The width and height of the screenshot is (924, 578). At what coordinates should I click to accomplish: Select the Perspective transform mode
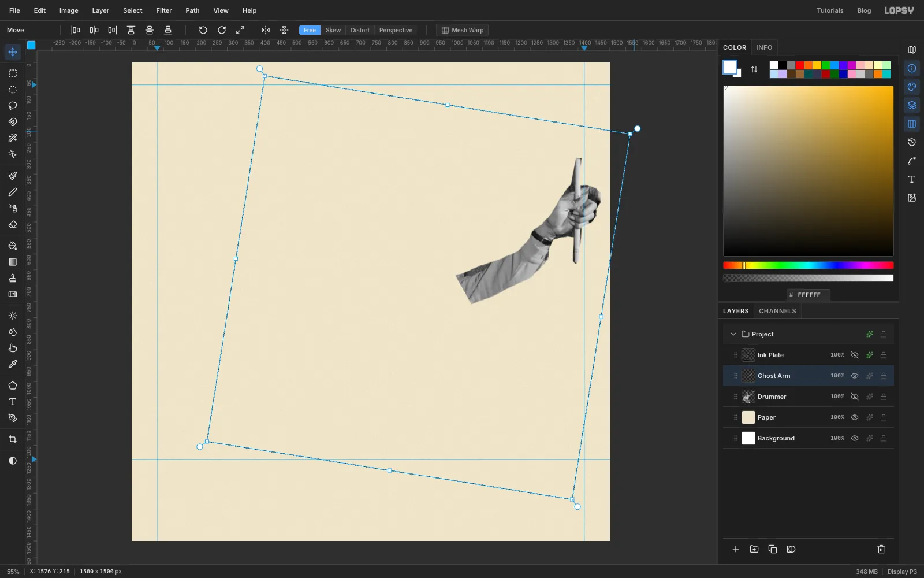396,30
